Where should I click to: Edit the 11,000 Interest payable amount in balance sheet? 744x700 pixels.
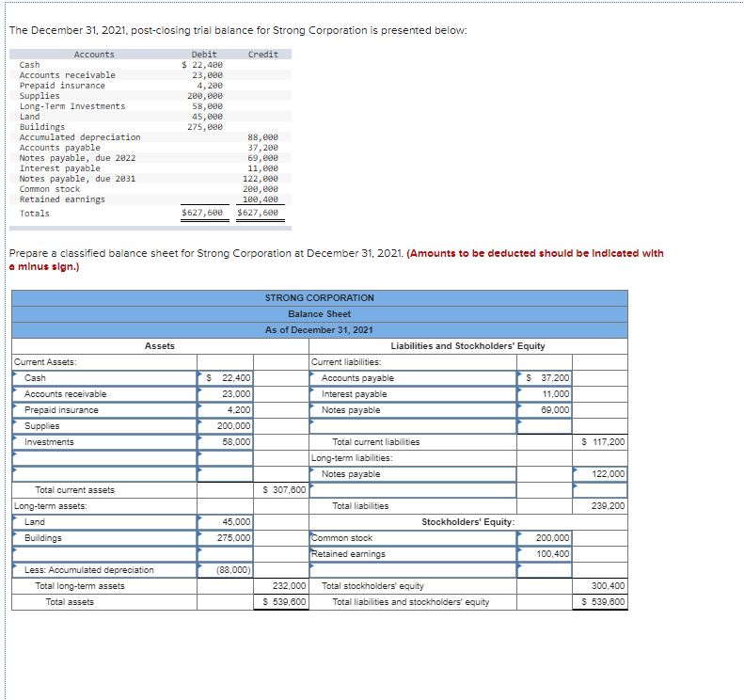click(545, 394)
